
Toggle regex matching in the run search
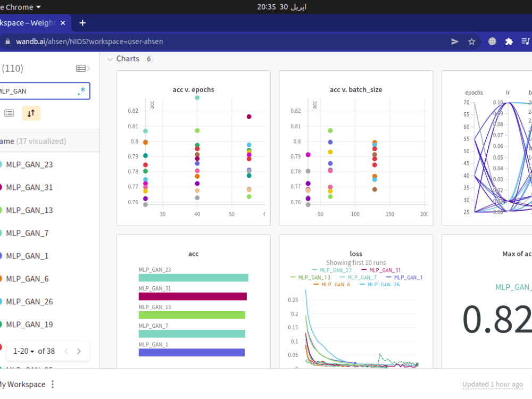point(81,91)
